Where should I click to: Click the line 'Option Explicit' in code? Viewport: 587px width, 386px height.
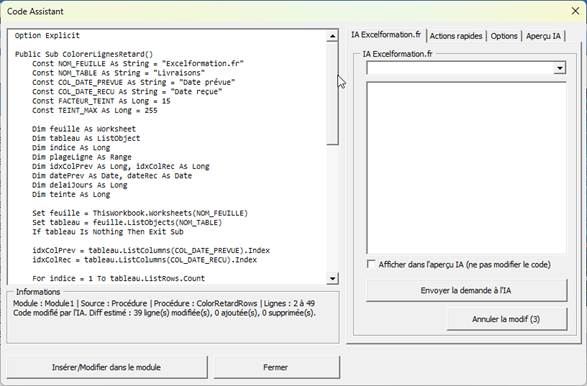tap(47, 36)
